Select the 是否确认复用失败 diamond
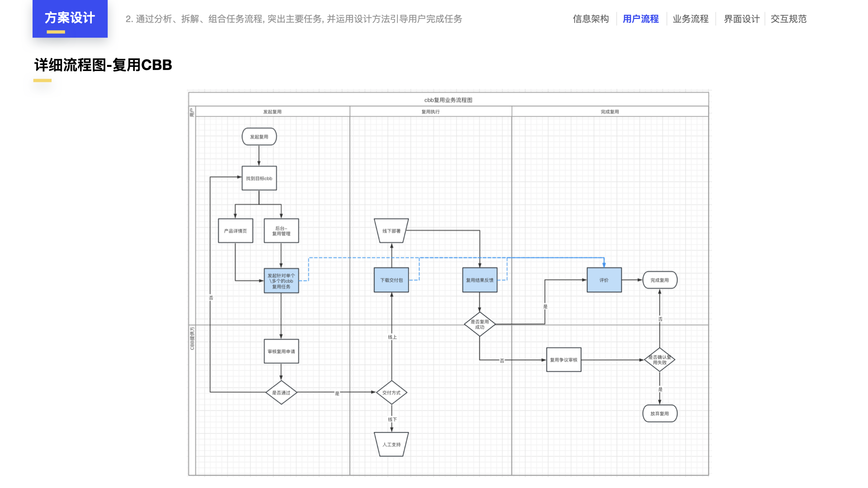 point(660,360)
